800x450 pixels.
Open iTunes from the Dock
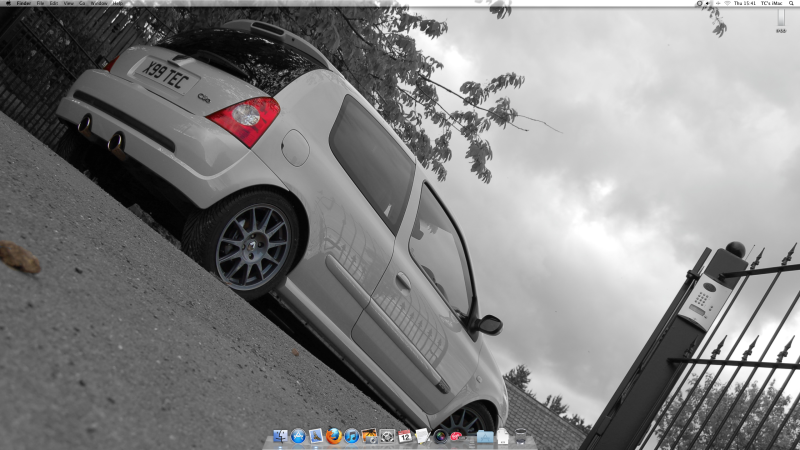[x=352, y=436]
